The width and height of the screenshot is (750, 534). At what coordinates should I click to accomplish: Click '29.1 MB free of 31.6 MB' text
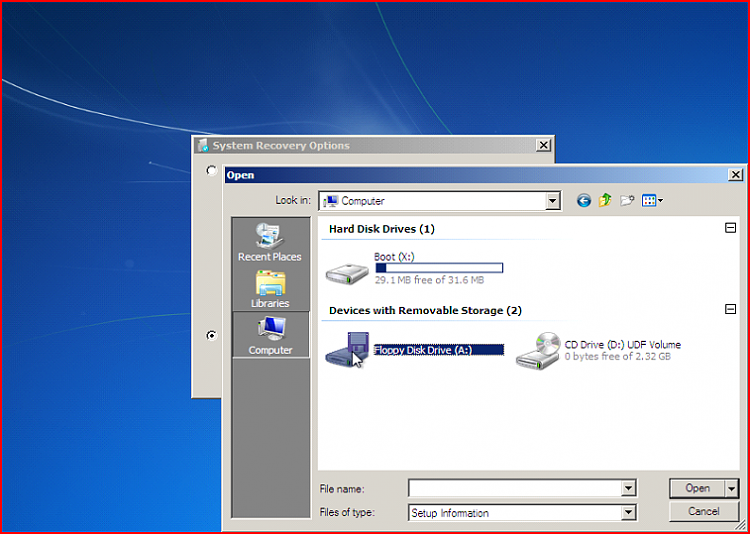pos(429,280)
